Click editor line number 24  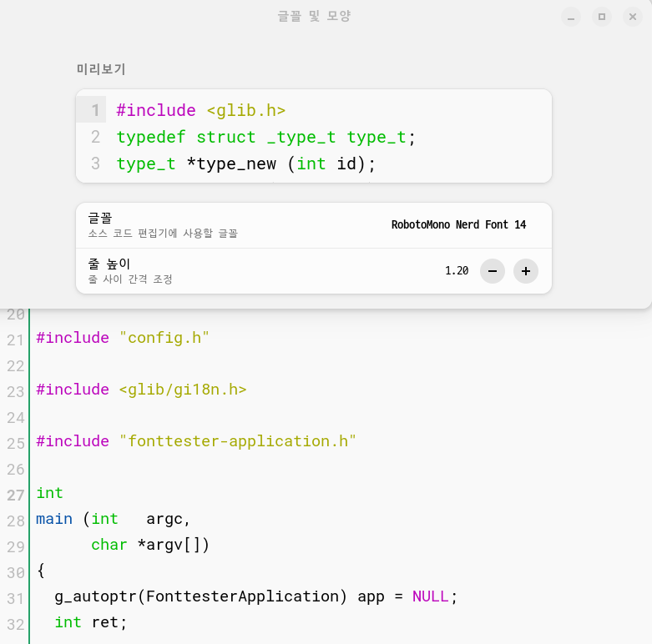pyautogui.click(x=15, y=418)
